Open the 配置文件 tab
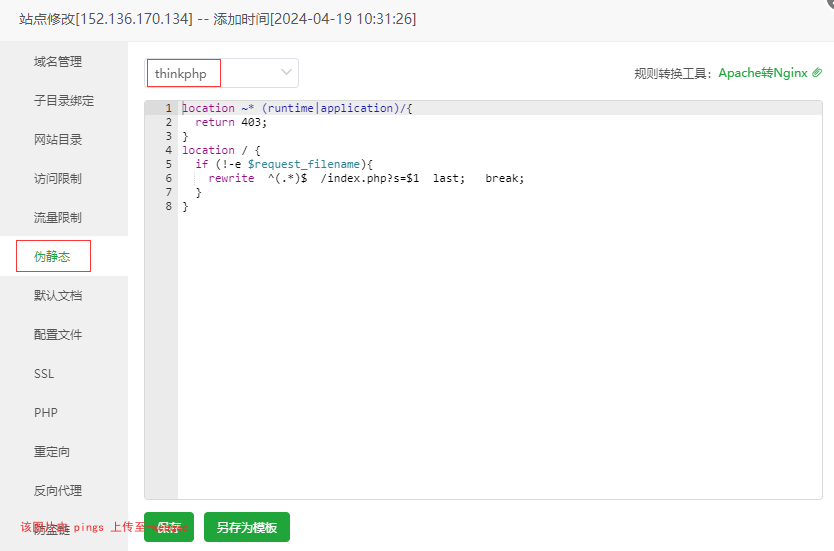 [x=58, y=335]
